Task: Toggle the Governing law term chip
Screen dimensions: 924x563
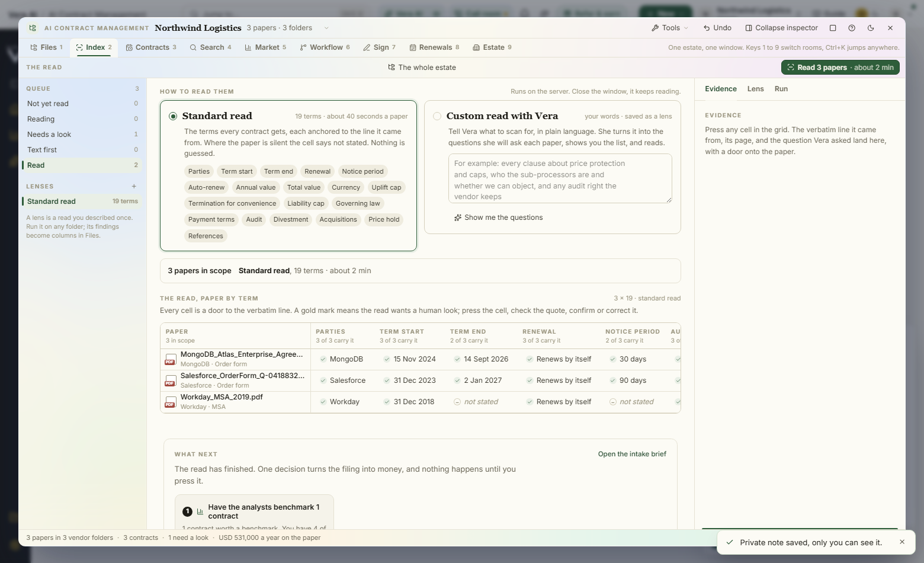Action: coord(358,203)
